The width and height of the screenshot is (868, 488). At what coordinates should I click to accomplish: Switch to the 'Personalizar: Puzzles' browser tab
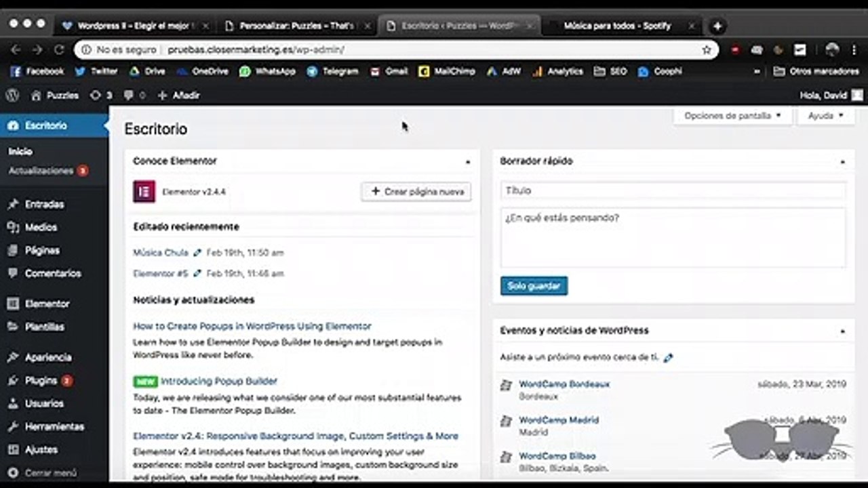296,26
